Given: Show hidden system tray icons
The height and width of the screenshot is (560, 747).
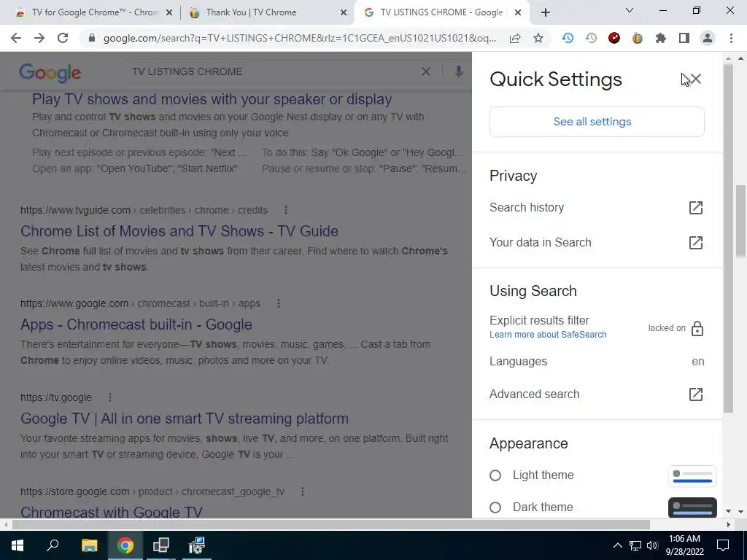Looking at the screenshot, I should click(x=617, y=545).
